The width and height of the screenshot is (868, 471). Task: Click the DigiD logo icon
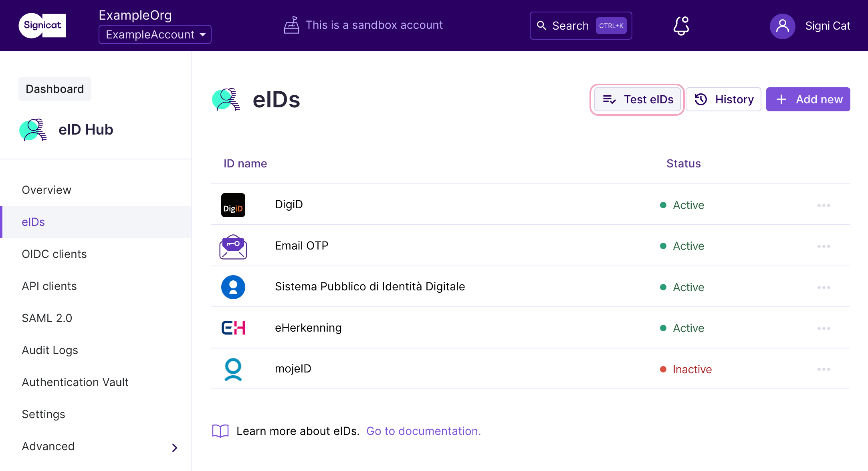(233, 205)
